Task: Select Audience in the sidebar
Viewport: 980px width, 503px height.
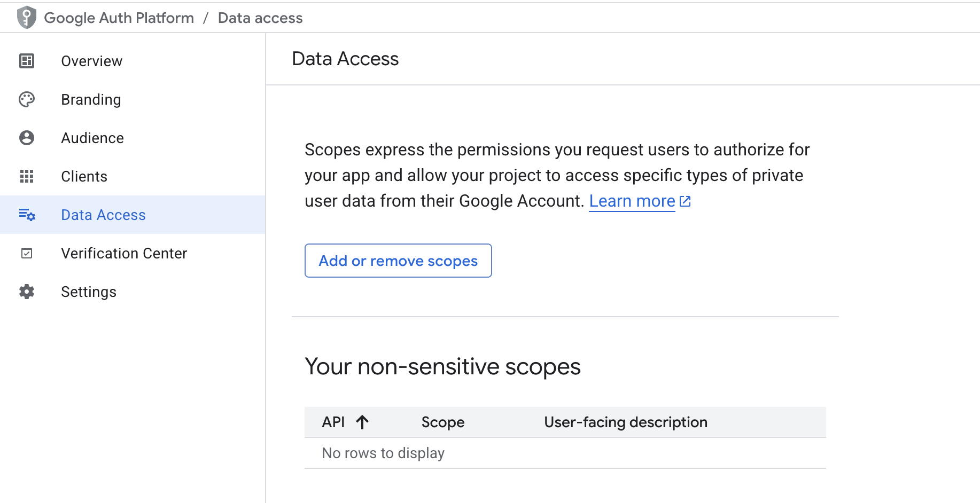Action: pyautogui.click(x=92, y=138)
